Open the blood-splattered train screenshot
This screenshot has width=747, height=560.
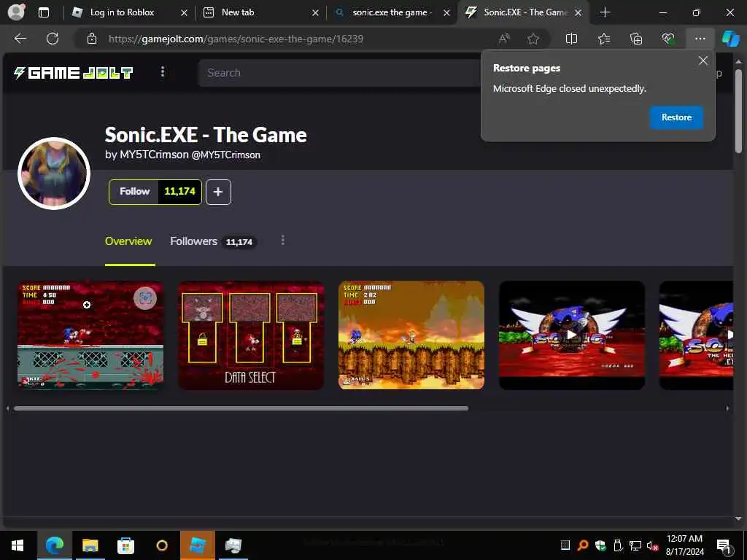[90, 335]
